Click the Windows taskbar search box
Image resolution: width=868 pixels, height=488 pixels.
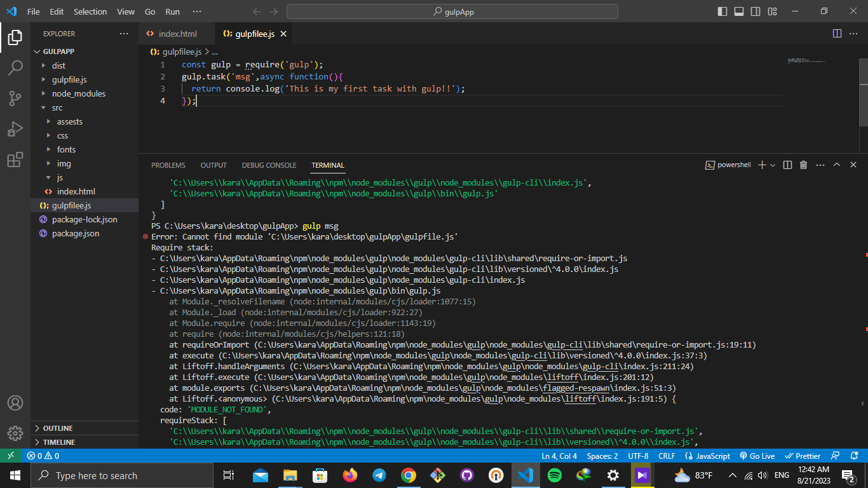pos(122,475)
